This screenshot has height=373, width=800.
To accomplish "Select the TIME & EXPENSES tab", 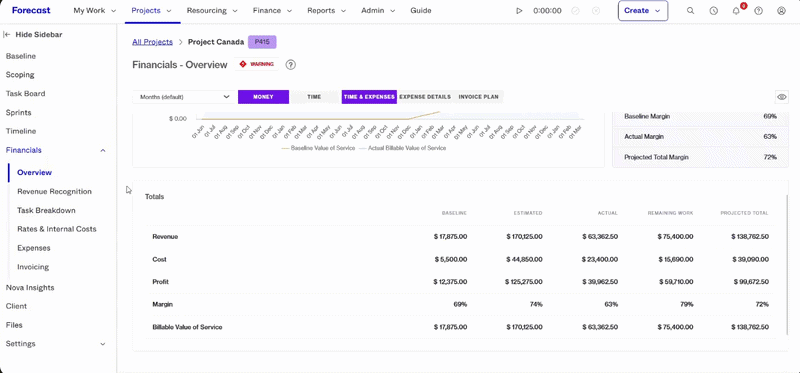I will 369,97.
